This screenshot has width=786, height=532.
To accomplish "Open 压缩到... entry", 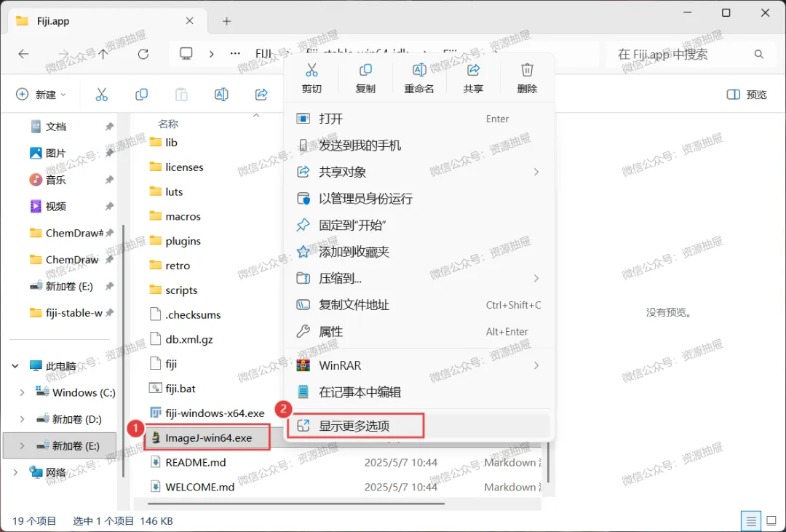I will [x=419, y=278].
